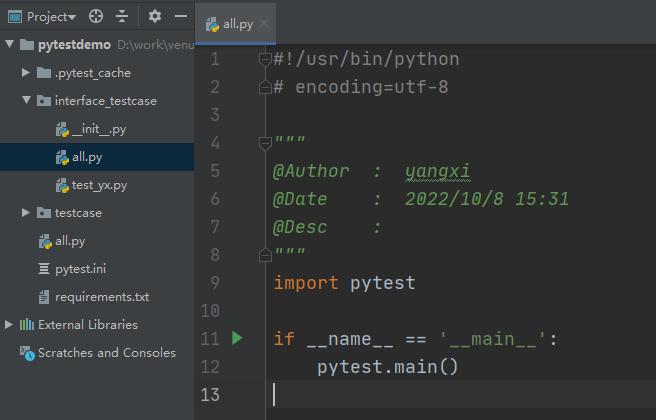The width and height of the screenshot is (656, 420).
Task: Expand the testcase folder arrow
Action: coord(26,213)
